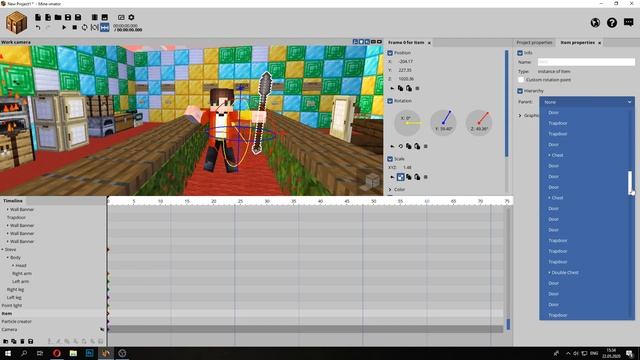Copy the position values

click(400, 89)
